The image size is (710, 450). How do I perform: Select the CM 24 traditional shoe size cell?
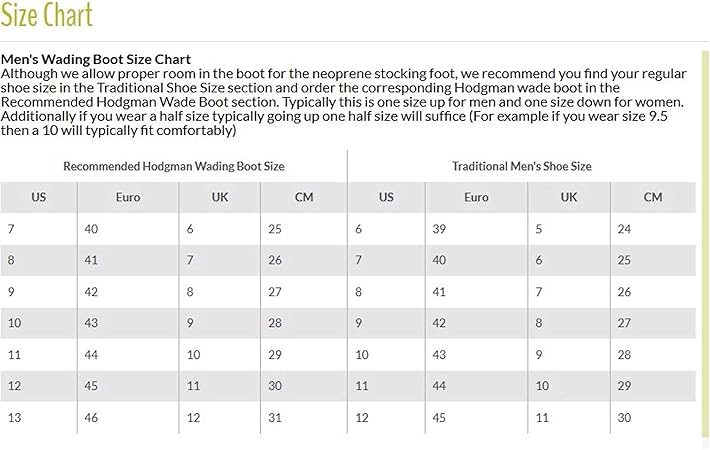click(x=625, y=229)
